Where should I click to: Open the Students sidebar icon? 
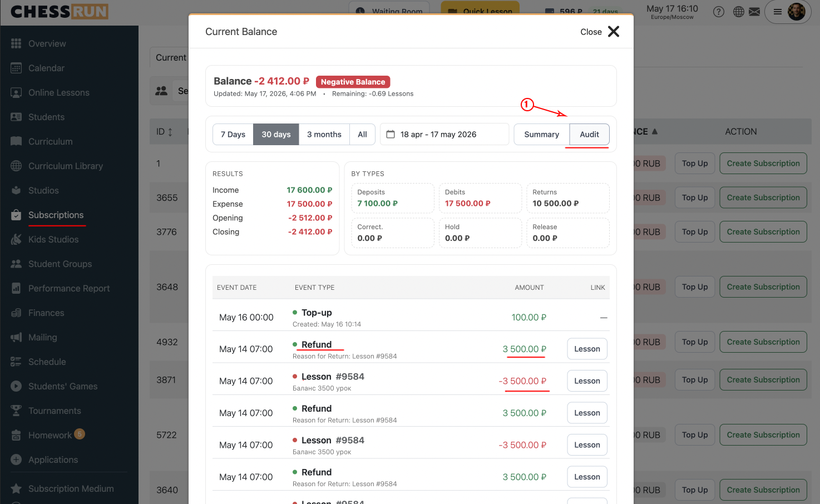16,117
